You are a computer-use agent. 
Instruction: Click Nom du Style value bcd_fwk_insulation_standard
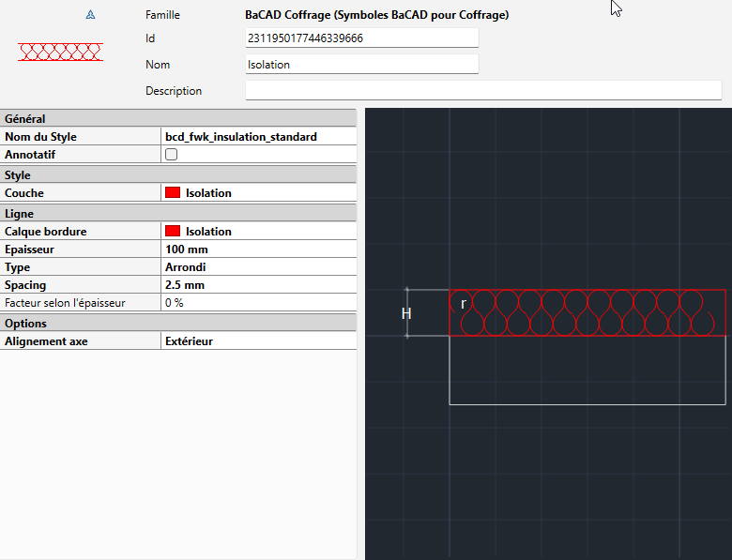pos(259,137)
